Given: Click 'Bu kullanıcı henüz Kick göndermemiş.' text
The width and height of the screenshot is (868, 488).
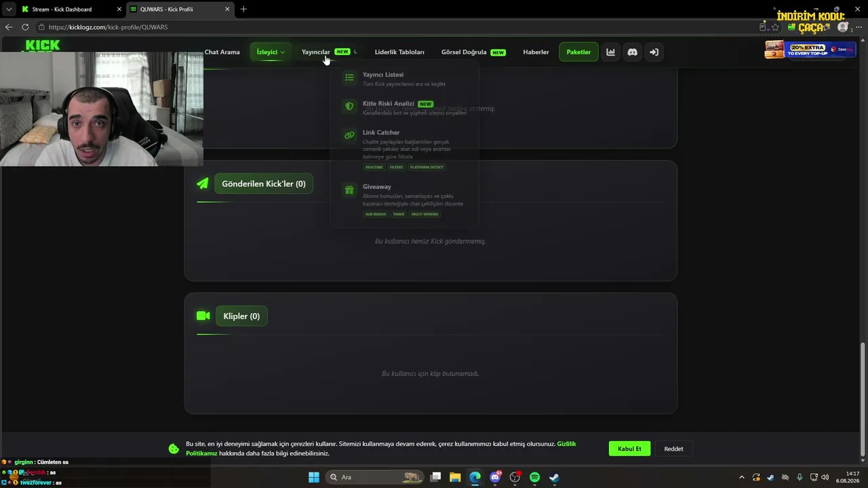Looking at the screenshot, I should [x=431, y=241].
